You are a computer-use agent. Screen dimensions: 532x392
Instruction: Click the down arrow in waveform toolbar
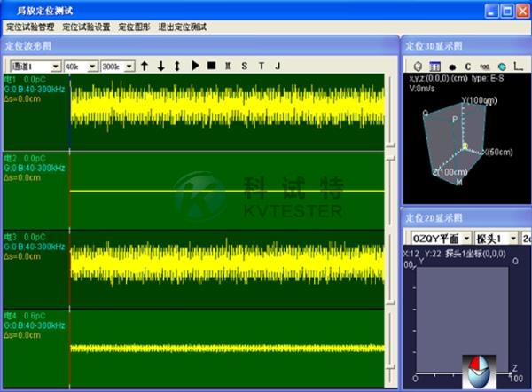(x=160, y=66)
